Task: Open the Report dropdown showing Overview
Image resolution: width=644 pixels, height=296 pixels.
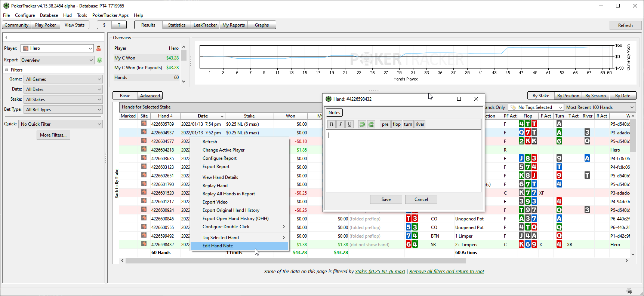Action: click(x=57, y=60)
